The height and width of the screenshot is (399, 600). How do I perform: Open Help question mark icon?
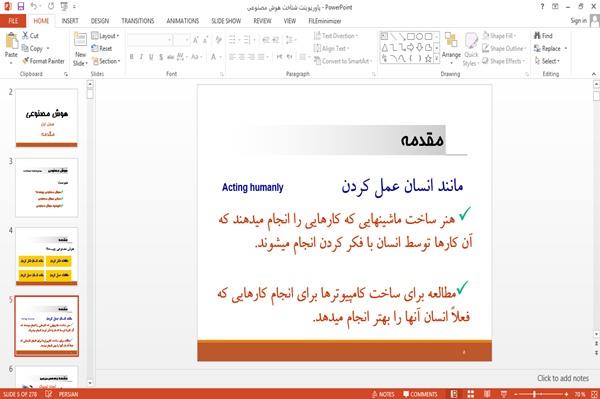tap(542, 7)
